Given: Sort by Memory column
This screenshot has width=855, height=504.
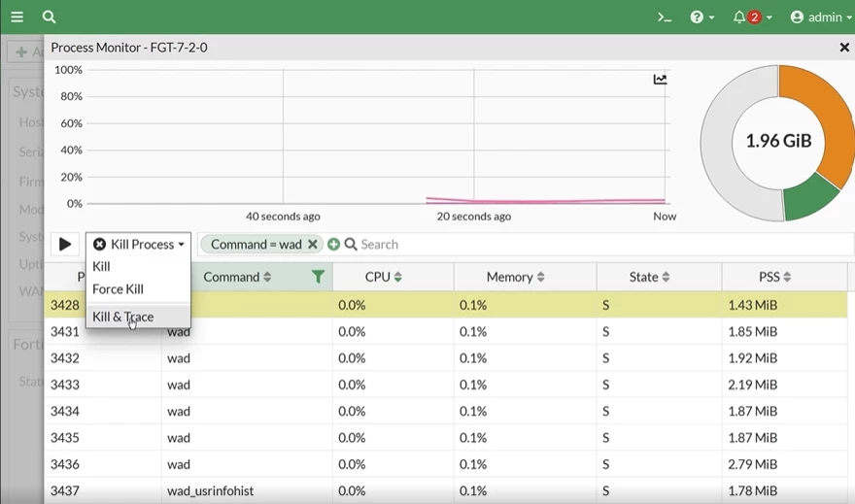Looking at the screenshot, I should (515, 277).
